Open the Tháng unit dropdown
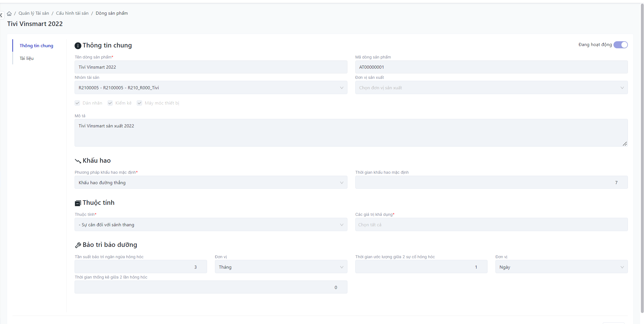Image resolution: width=644 pixels, height=324 pixels. (281, 267)
